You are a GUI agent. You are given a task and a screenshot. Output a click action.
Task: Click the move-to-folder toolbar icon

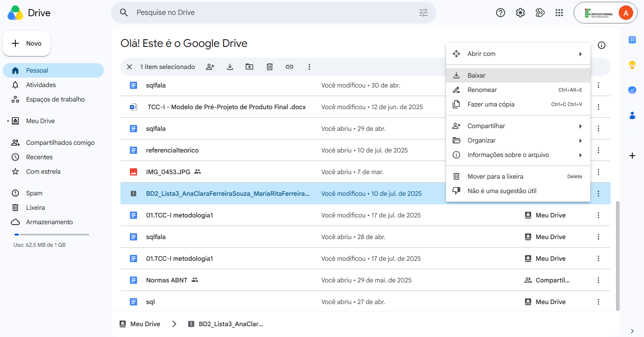[x=249, y=67]
